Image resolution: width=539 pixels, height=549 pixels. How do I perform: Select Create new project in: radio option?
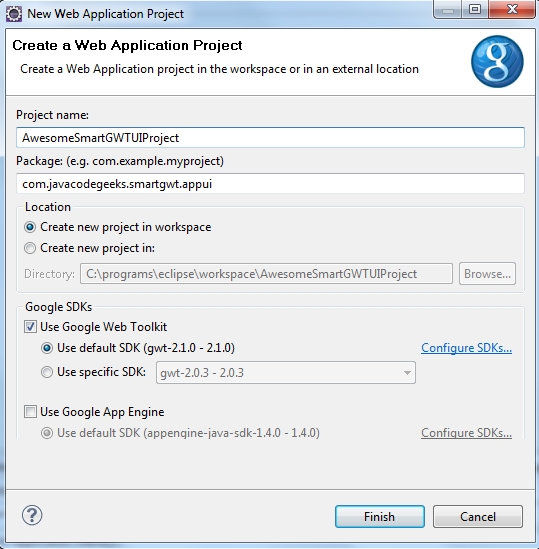30,248
